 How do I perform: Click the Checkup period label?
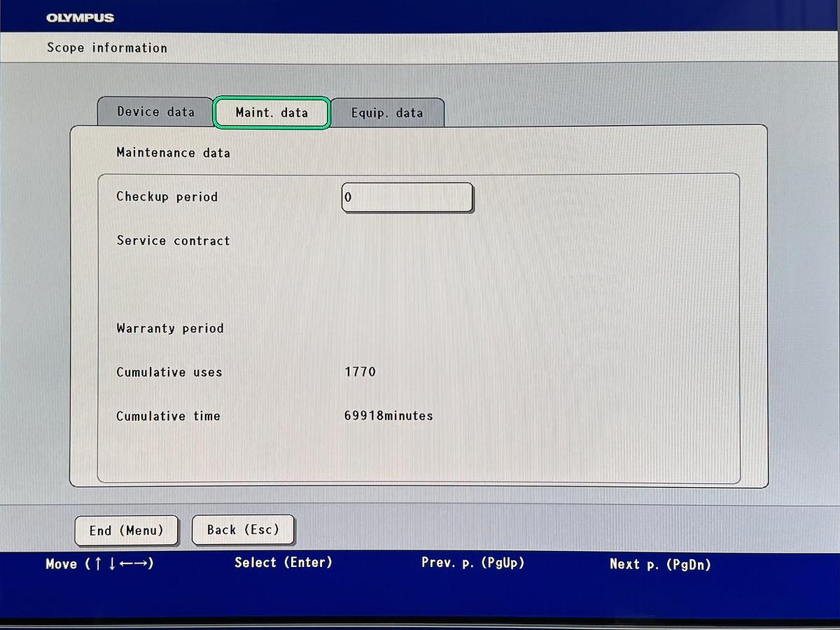[x=167, y=197]
